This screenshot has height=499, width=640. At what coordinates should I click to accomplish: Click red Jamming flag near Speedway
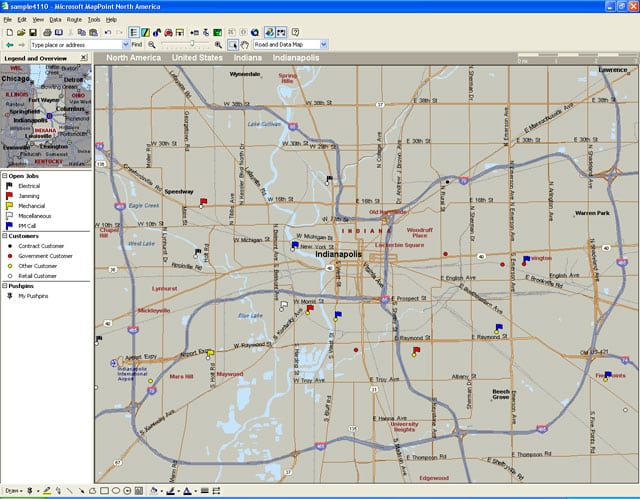(x=203, y=202)
